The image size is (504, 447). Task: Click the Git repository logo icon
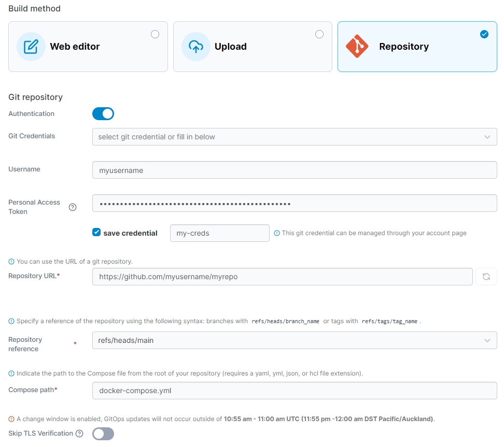point(357,47)
